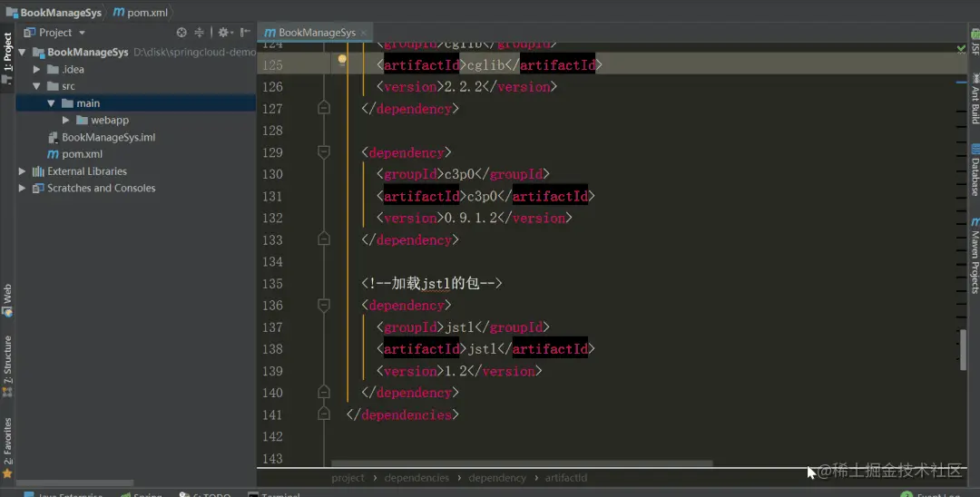Click the 'dependency' breadcrumb
980x497 pixels.
pyautogui.click(x=497, y=478)
